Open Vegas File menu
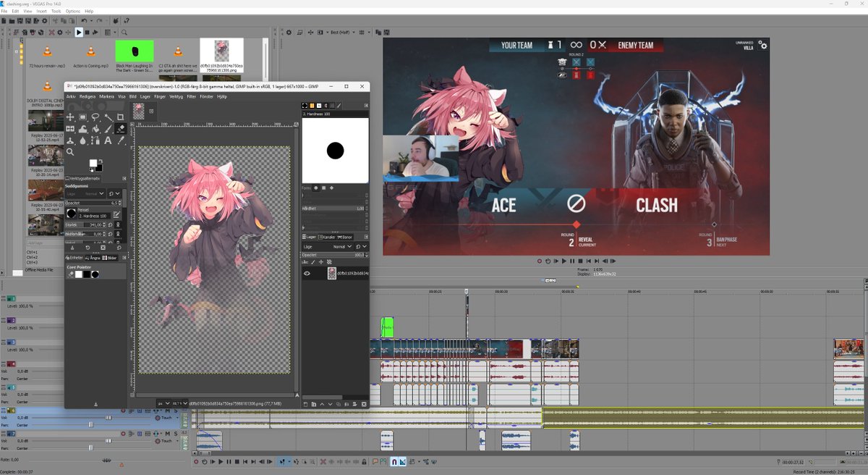Screen dimensions: 868x475 tap(4, 12)
